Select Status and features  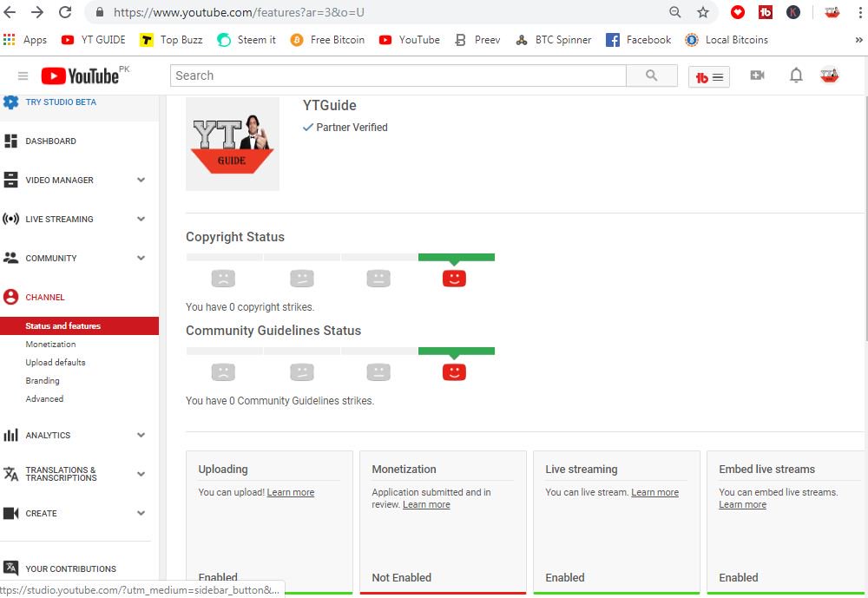pyautogui.click(x=79, y=326)
